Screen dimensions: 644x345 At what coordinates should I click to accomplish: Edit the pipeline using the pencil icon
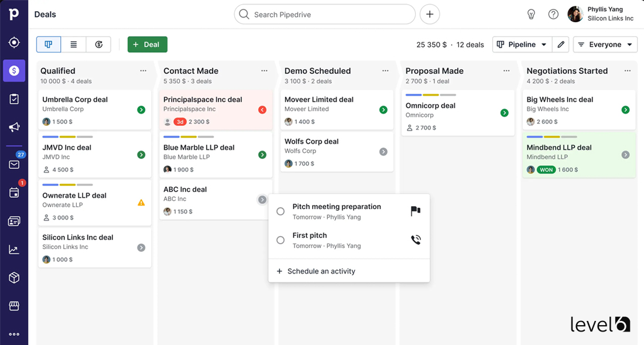(560, 44)
